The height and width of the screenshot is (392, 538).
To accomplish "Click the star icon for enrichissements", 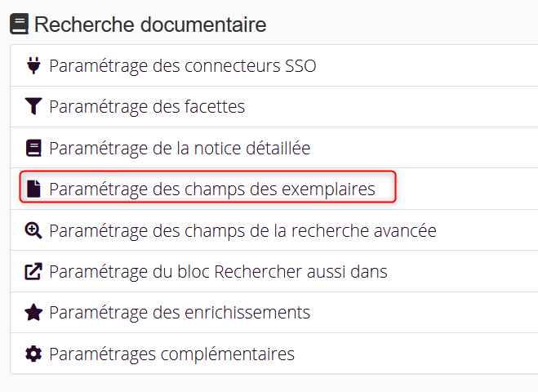I will [33, 313].
